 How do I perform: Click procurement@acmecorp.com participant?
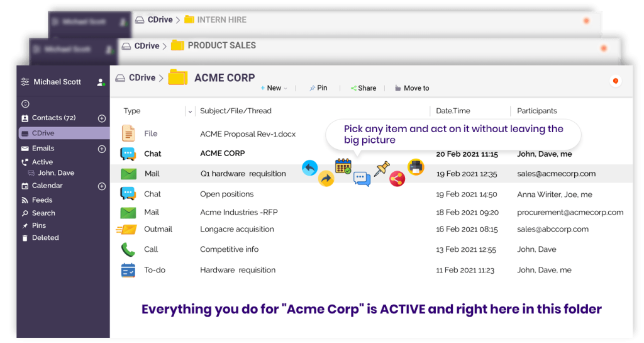570,212
